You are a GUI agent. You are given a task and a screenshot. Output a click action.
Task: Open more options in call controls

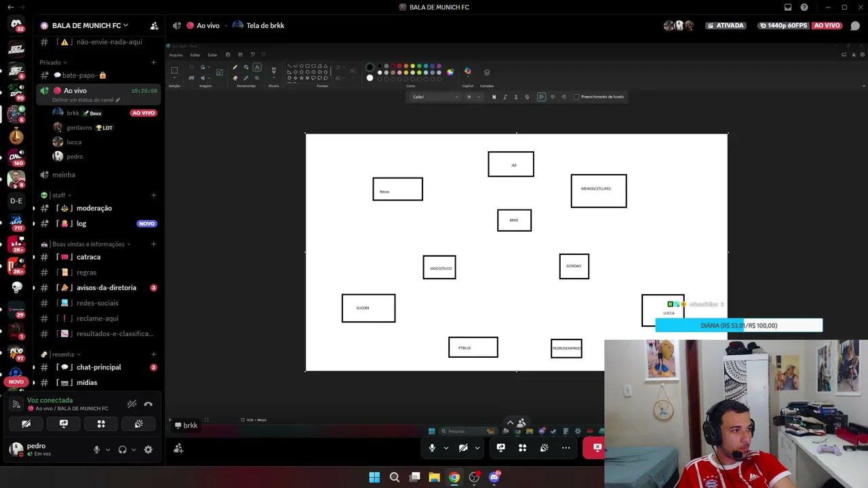(x=566, y=447)
